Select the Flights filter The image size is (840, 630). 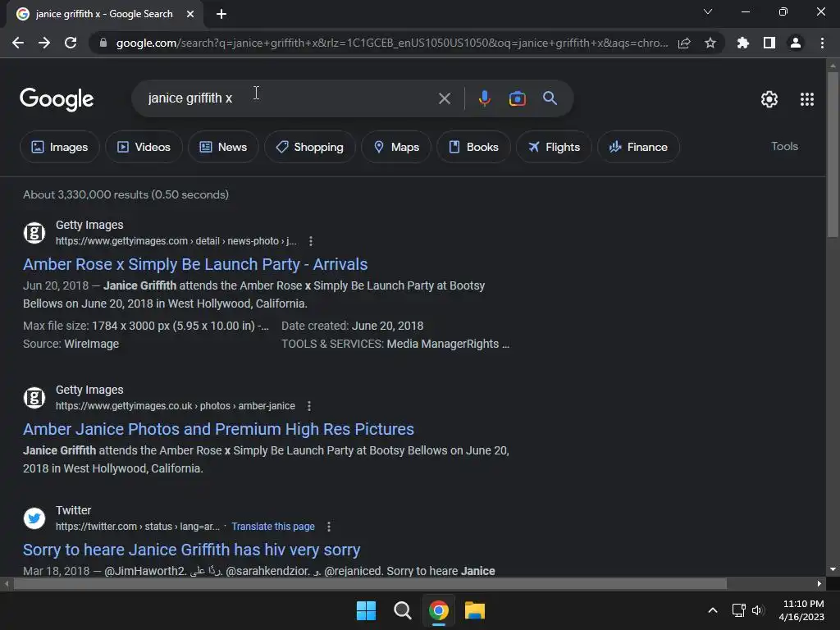(554, 147)
